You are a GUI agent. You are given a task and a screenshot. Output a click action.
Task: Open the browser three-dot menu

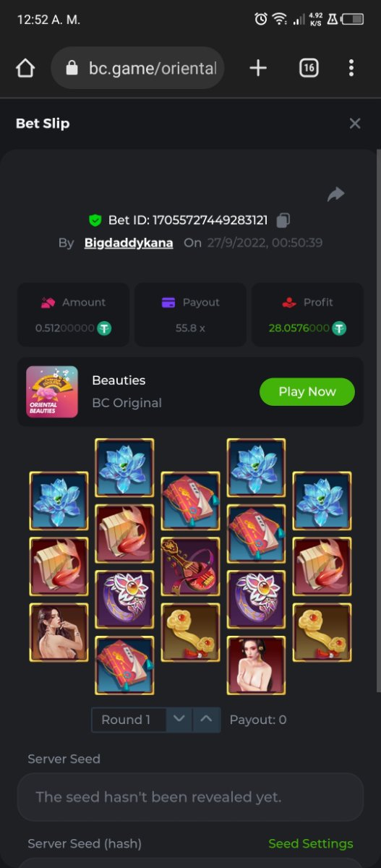point(351,68)
